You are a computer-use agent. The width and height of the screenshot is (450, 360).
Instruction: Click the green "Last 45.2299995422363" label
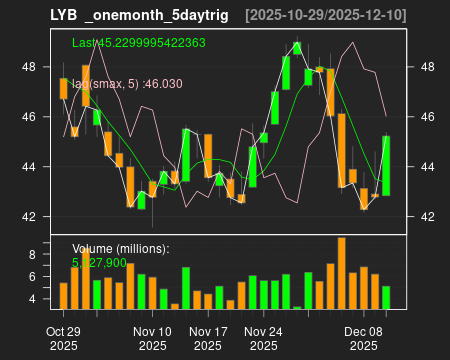(x=139, y=43)
